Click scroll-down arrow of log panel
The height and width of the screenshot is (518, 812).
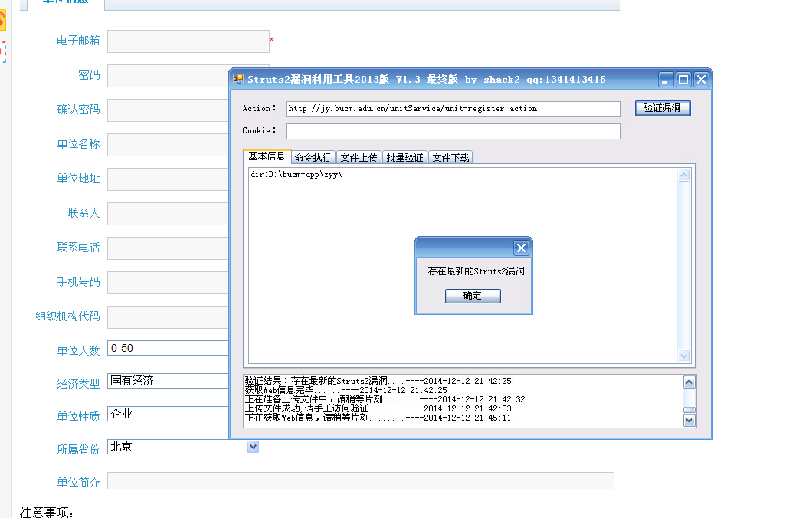[689, 421]
